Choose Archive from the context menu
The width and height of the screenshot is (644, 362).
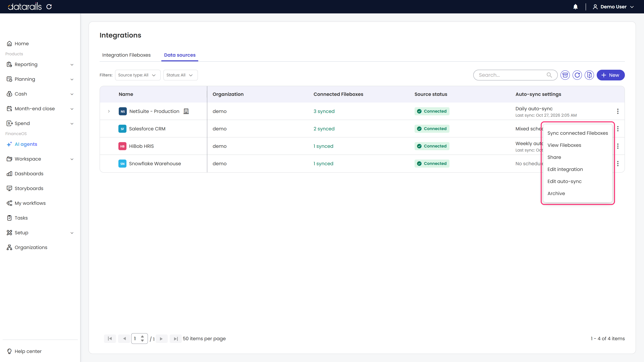577,193
